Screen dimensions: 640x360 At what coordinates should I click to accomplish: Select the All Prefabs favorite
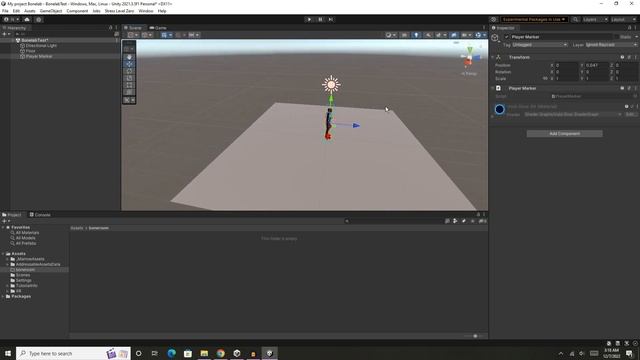click(26, 243)
